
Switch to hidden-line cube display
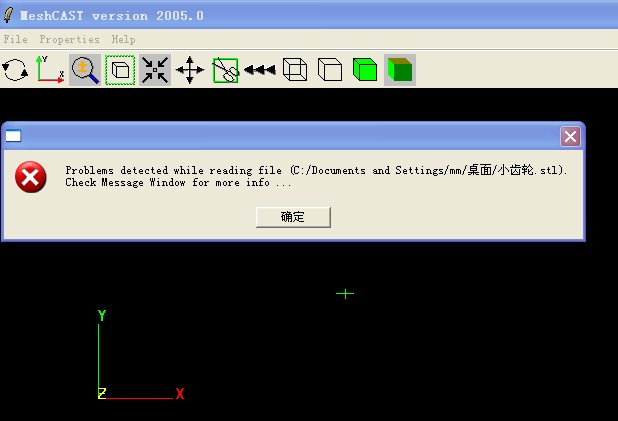pos(329,69)
